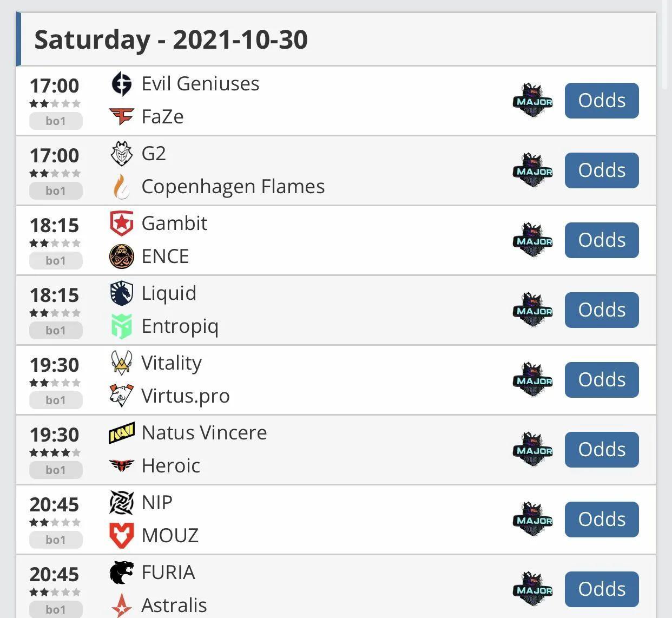
Task: Click the FaZe team logo
Action: tap(121, 116)
